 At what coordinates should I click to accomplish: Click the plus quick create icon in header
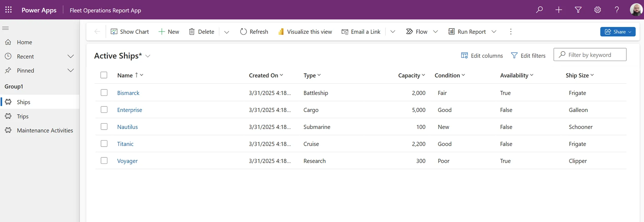coord(559,10)
